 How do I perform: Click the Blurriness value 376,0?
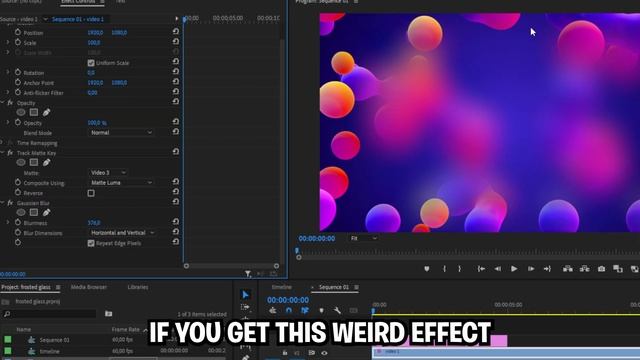[x=94, y=223]
